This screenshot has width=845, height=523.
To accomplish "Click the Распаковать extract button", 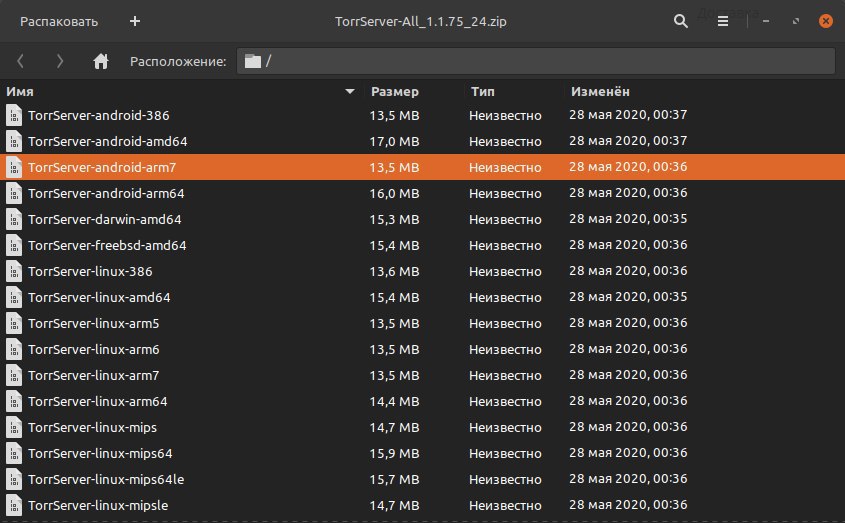I will [59, 22].
